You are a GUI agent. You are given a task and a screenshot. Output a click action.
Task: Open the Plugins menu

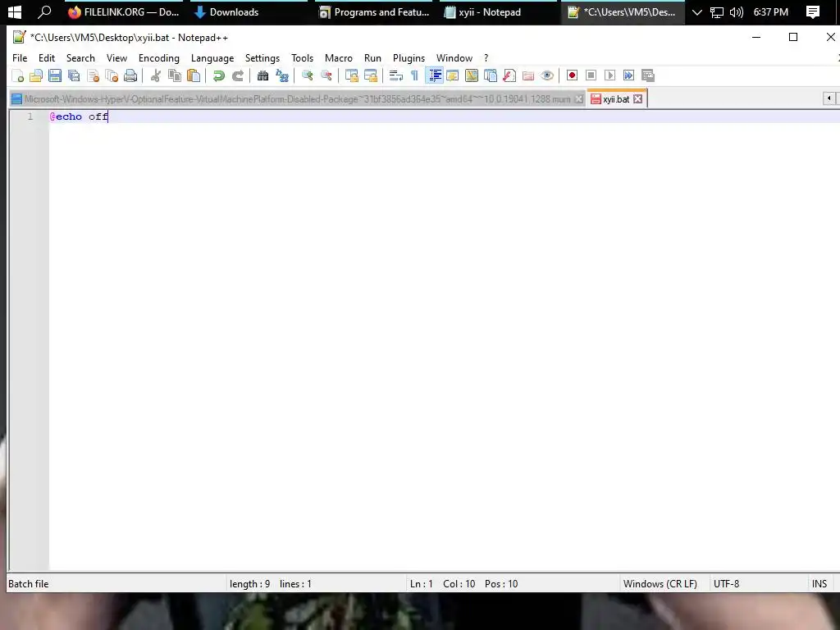pos(409,58)
